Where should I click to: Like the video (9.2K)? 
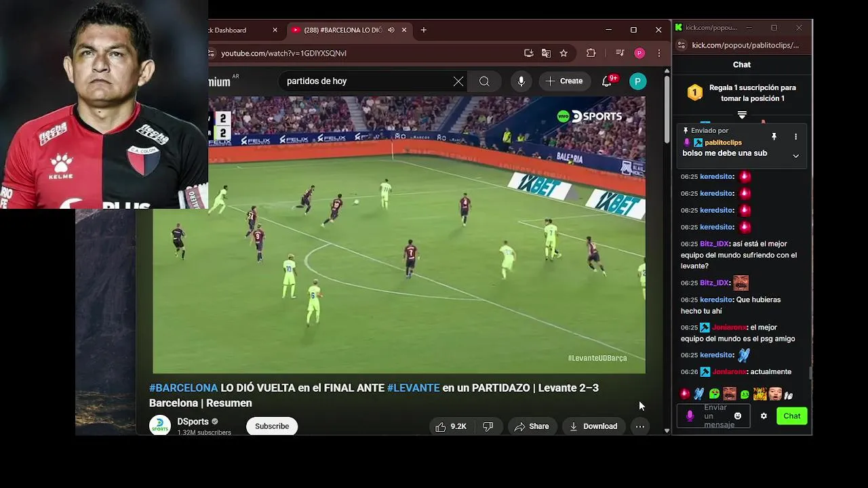point(452,426)
